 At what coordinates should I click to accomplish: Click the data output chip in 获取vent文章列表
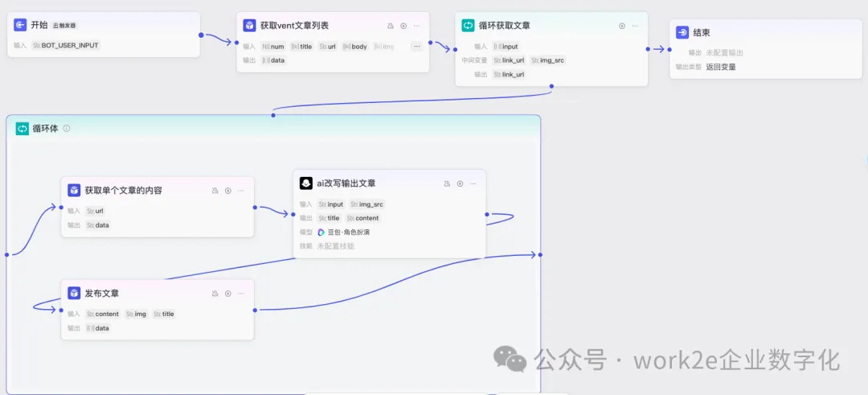273,60
